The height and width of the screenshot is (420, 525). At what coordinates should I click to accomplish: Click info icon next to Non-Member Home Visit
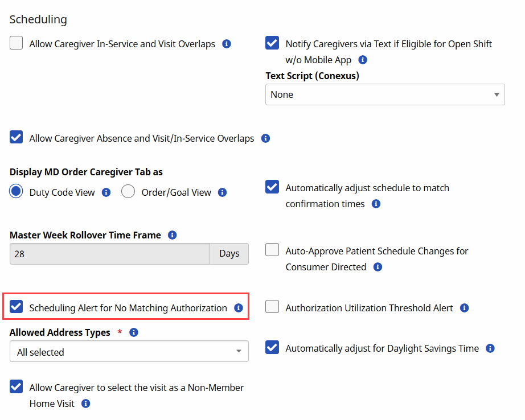pos(86,403)
